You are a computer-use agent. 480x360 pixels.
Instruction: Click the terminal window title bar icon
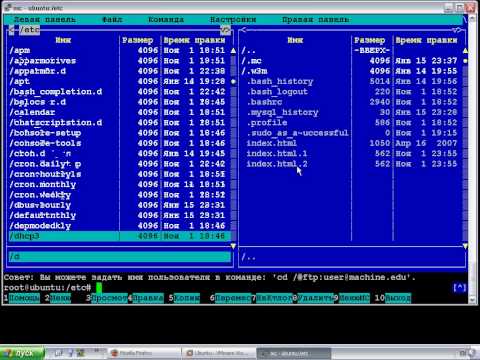coord(7,7)
